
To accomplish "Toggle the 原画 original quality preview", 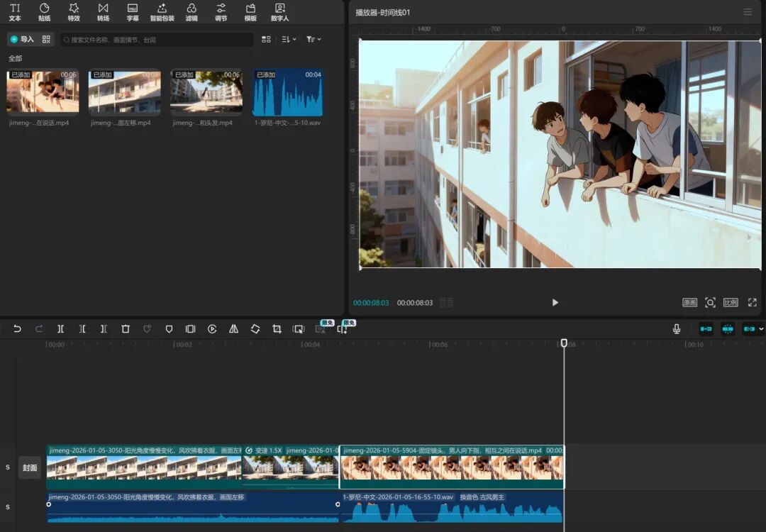I will pos(689,302).
